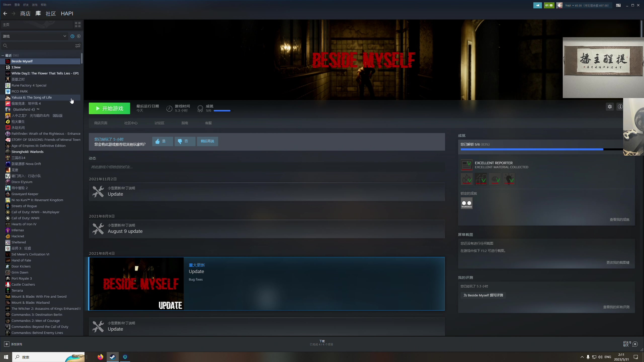
Task: Open 更改我的截图键 link
Action: coord(618,262)
